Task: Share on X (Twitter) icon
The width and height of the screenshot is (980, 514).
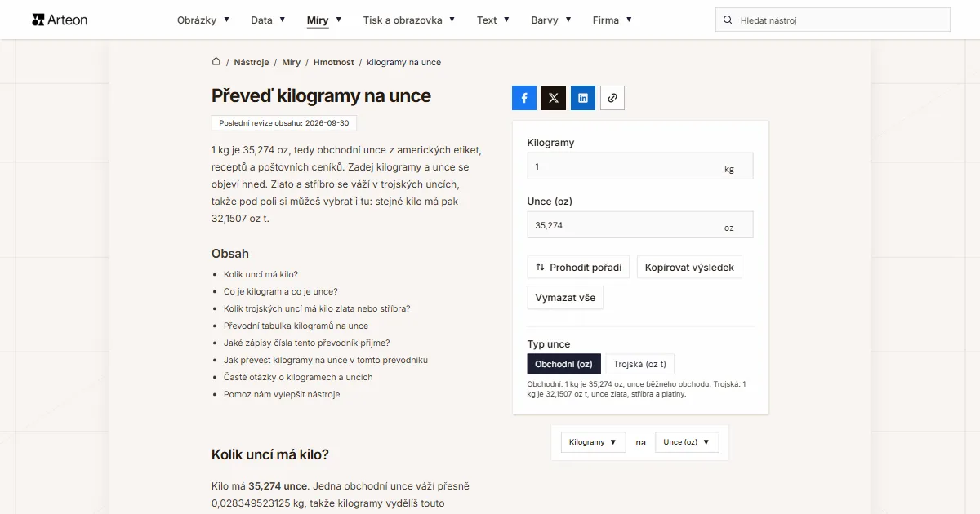Action: [554, 98]
